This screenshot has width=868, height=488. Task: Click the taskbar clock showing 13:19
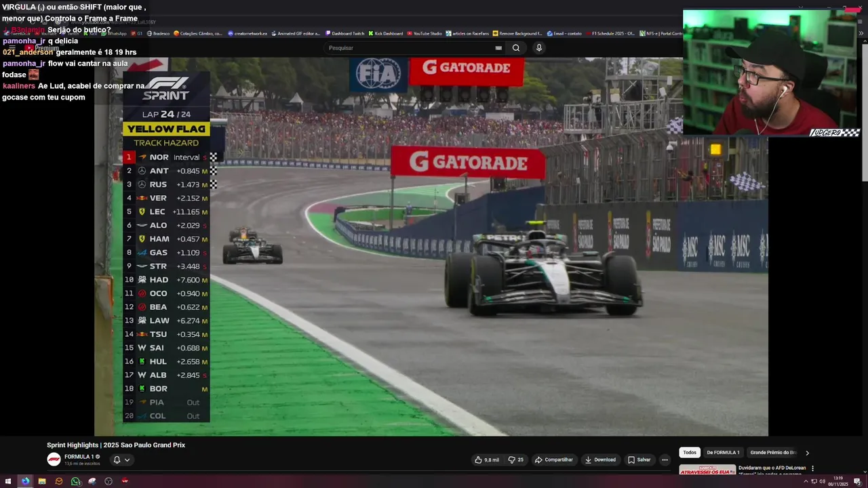point(838,481)
